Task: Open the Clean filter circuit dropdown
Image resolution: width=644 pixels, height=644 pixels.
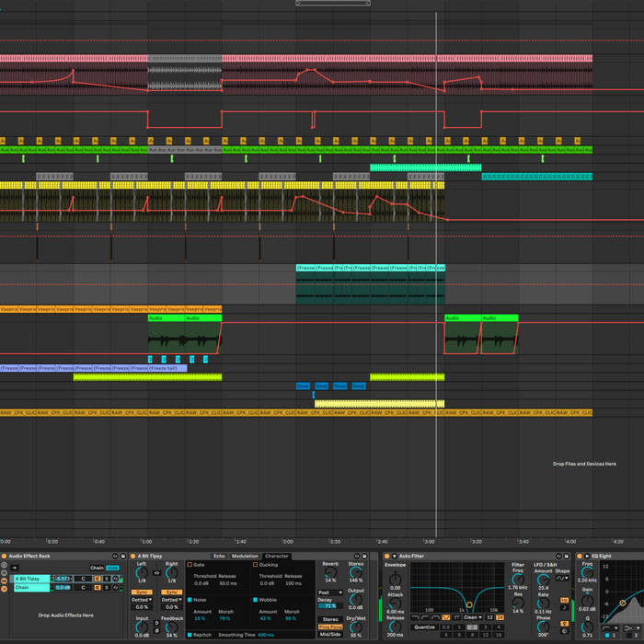Action: (473, 617)
